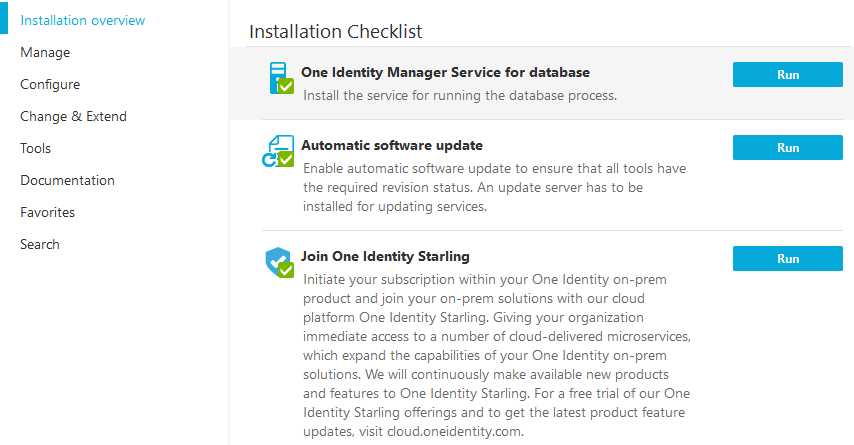The image size is (854, 445).
Task: Go to the Manage section
Action: pyautogui.click(x=45, y=52)
